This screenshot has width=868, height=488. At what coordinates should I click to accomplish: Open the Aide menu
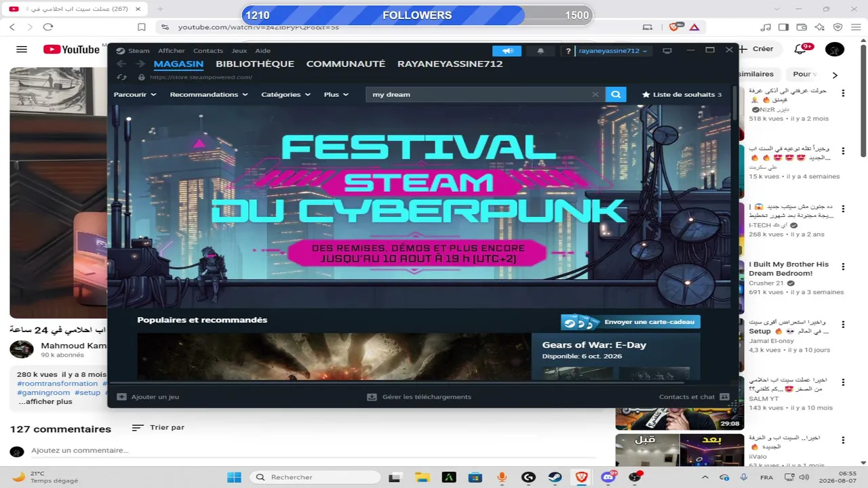(x=262, y=51)
